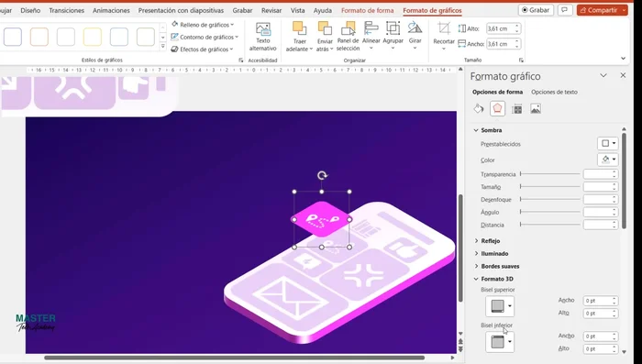This screenshot has height=364, width=642.
Task: Open the Revisar ribbon tab
Action: (271, 10)
